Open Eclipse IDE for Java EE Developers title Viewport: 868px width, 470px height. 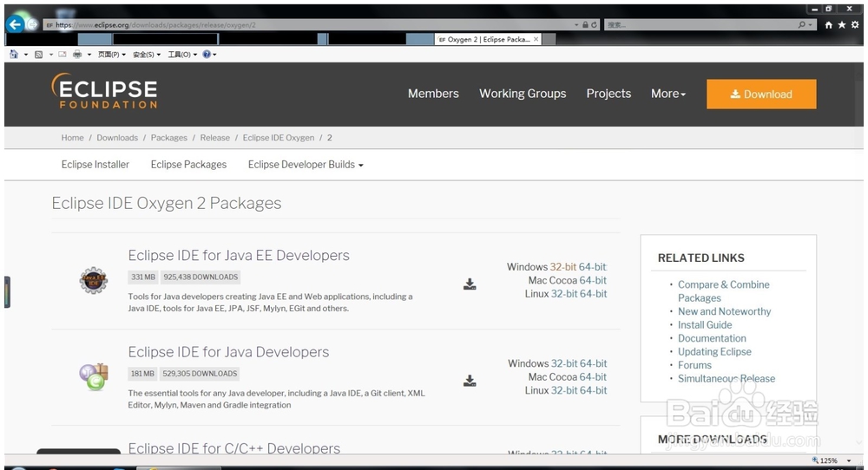pyautogui.click(x=239, y=256)
